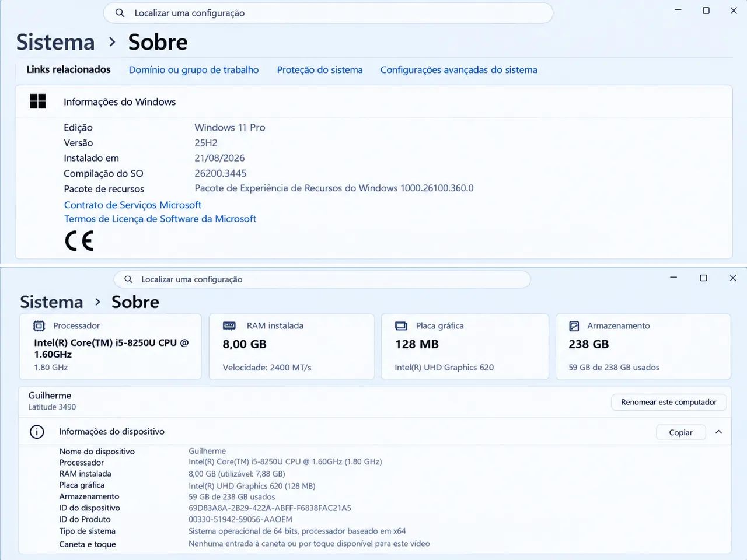Screen dimensions: 747x560
Task: Click the info icon beside Informações do dispositivo
Action: (x=37, y=432)
